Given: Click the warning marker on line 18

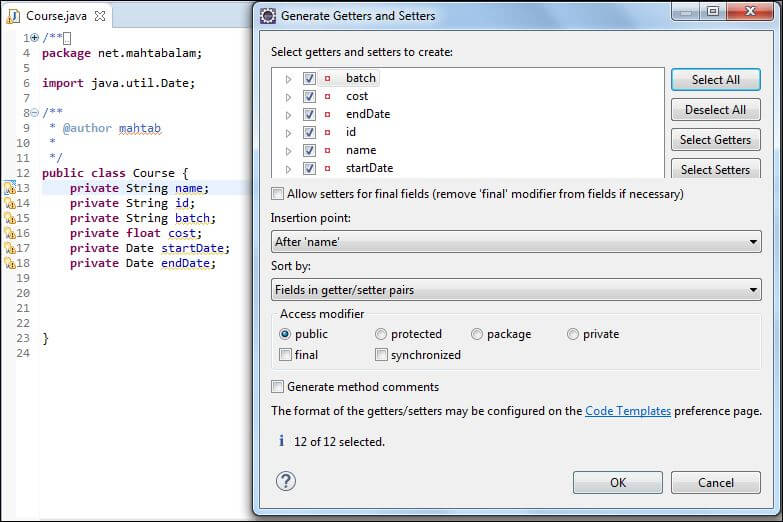Looking at the screenshot, I should coord(10,263).
